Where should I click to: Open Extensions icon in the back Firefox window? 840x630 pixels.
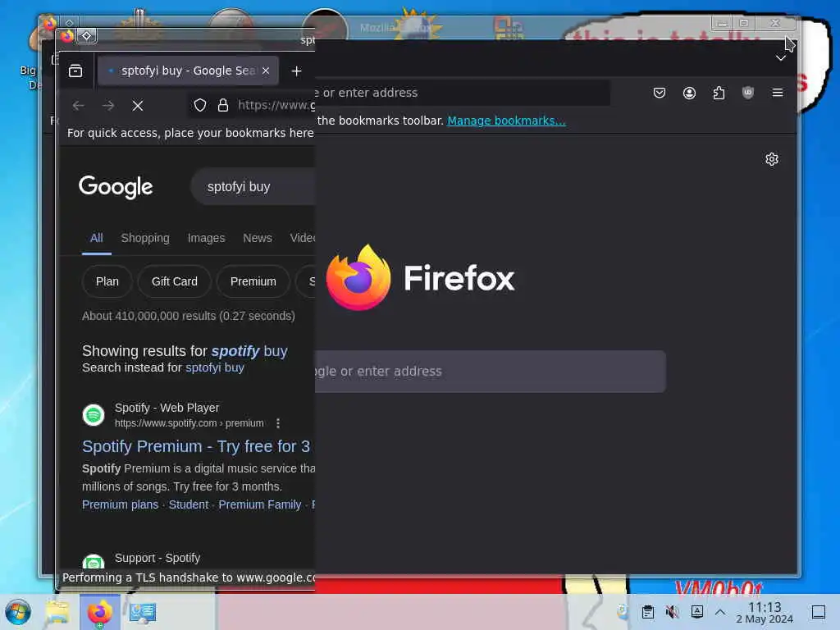(719, 93)
